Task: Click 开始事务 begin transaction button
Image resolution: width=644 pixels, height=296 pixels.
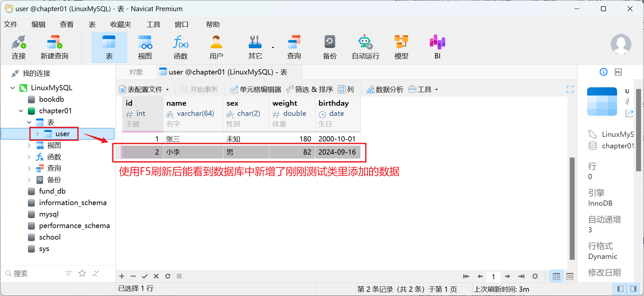Action: coord(199,89)
